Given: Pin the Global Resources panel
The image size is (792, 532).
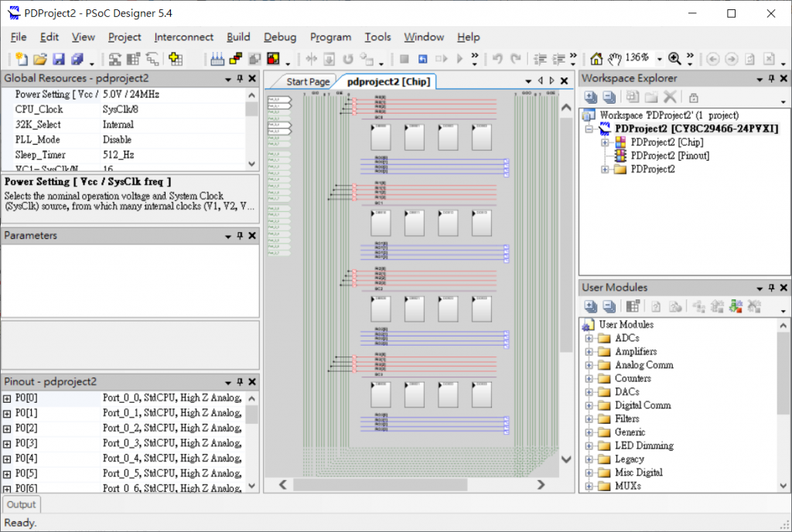Looking at the screenshot, I should click(240, 79).
